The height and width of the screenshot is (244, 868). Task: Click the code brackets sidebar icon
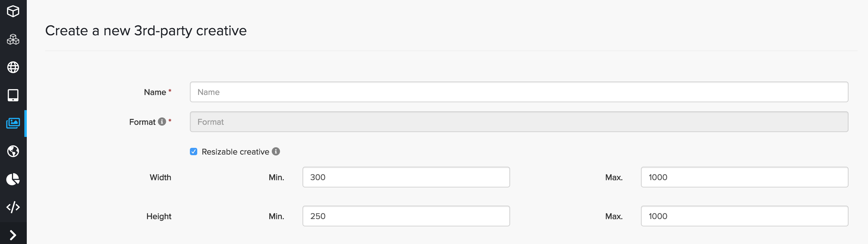point(13,207)
